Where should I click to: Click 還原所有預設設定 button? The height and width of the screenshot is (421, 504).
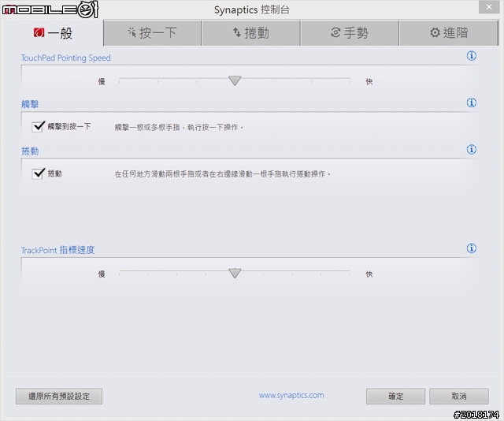click(x=59, y=397)
